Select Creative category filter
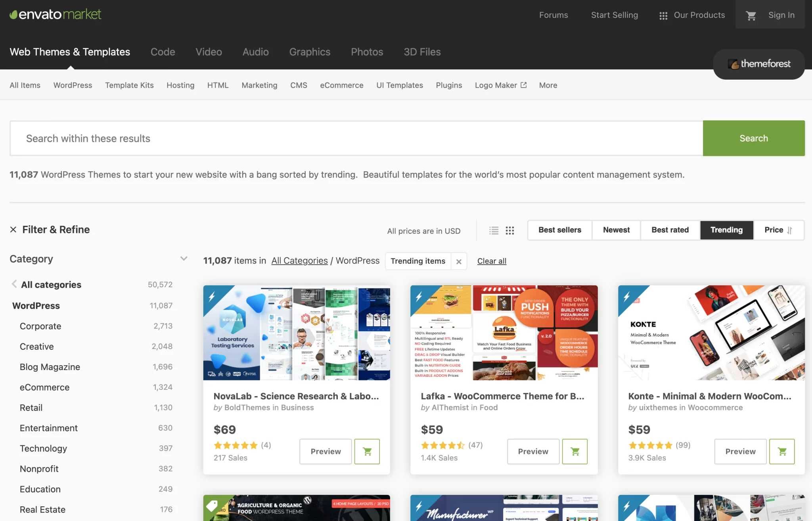The height and width of the screenshot is (521, 812). [x=36, y=347]
